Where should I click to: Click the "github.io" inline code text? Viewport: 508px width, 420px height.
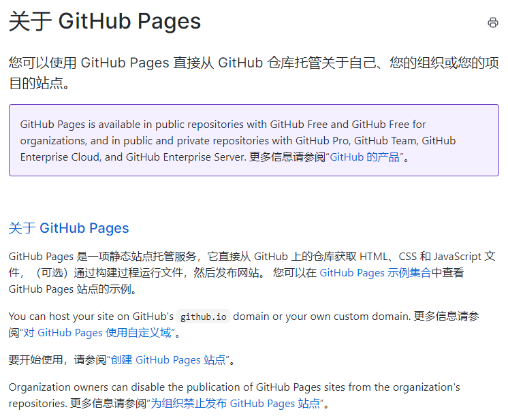pos(204,317)
